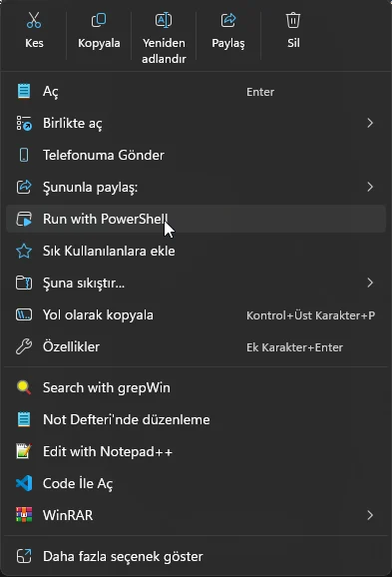Click the Paylaş share icon in top bar
The image size is (392, 577).
(228, 20)
